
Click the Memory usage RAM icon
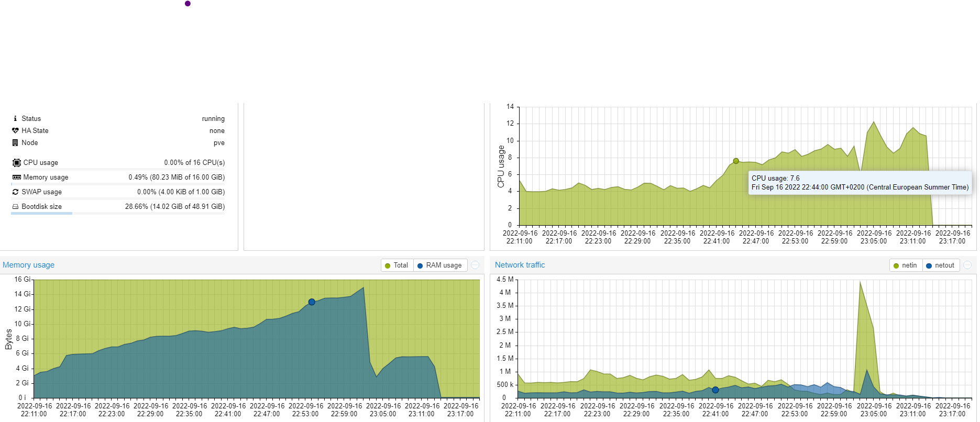coord(17,177)
